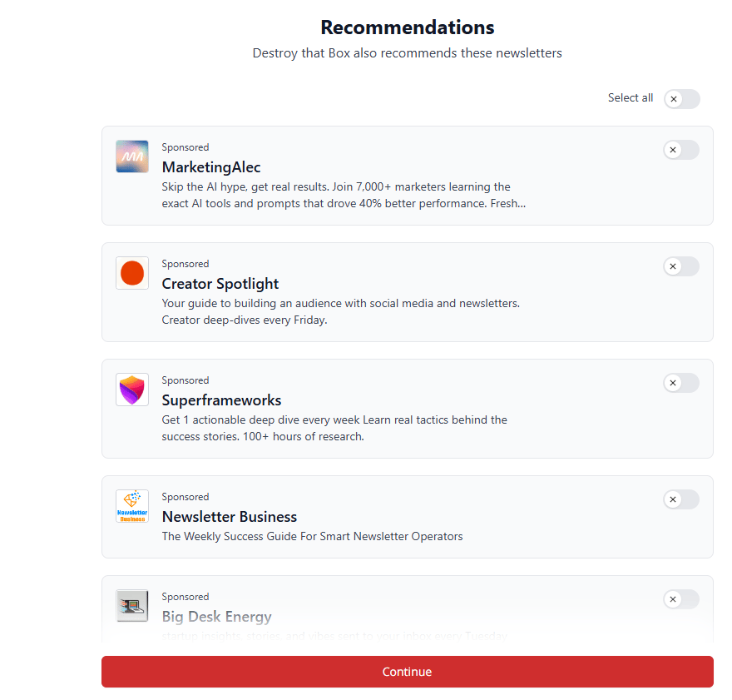Click the Creator Spotlight orange circle logo
The image size is (732, 700).
coord(132,273)
